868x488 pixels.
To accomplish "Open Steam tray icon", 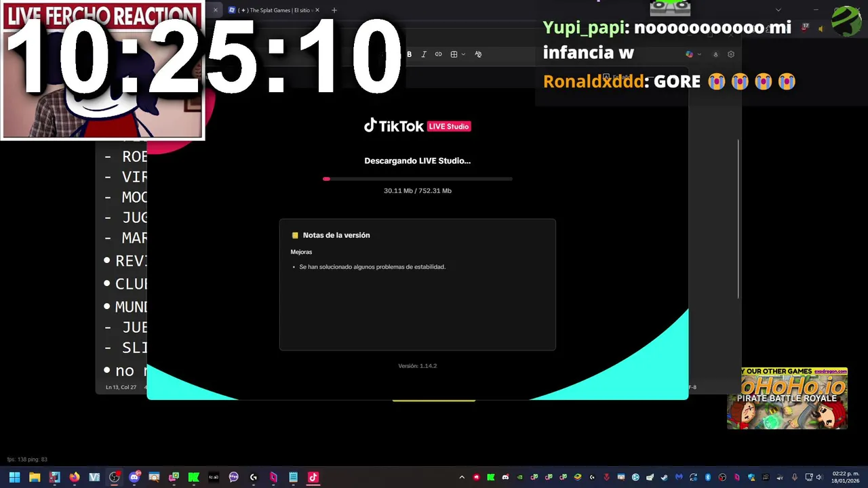I will [x=664, y=477].
